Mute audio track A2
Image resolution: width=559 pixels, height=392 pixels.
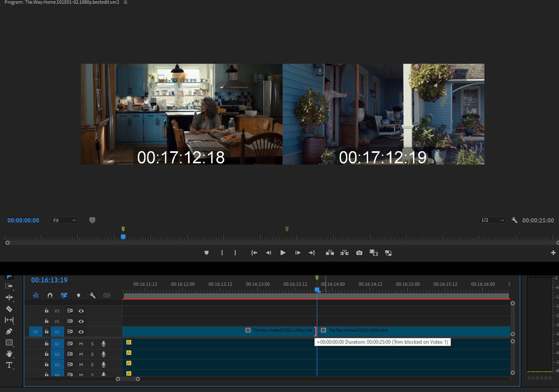[81, 354]
